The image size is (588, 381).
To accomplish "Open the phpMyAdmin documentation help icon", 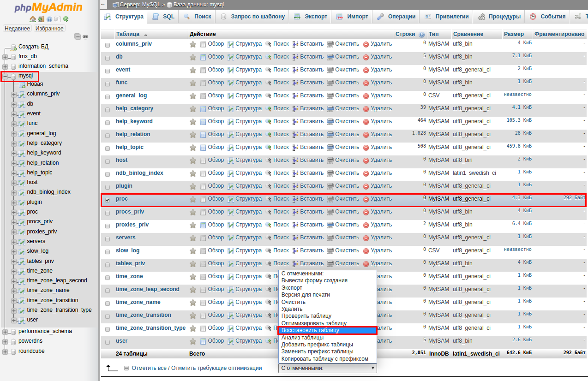I will [49, 19].
